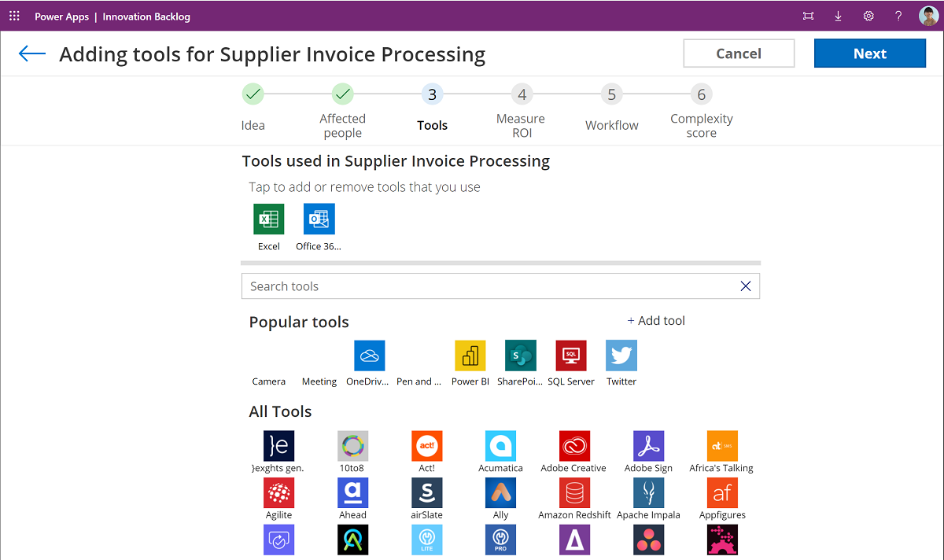
Task: Go to step 1 Idea
Action: (x=253, y=94)
